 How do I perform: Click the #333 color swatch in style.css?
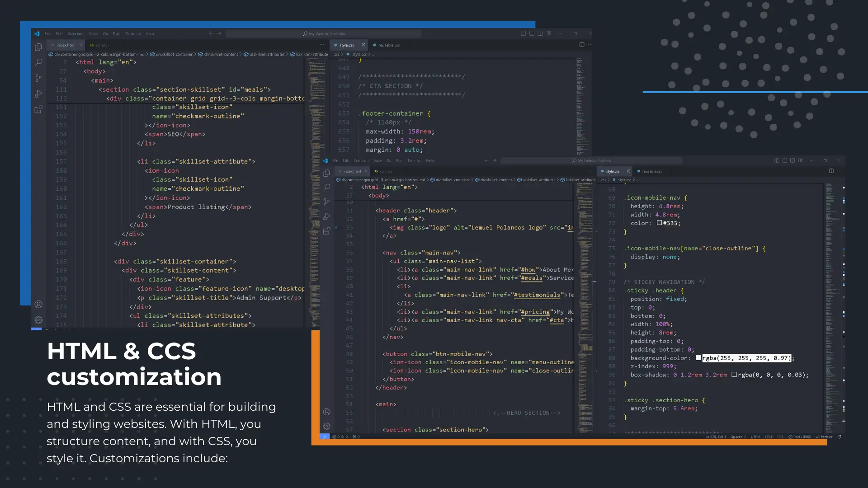[659, 223]
